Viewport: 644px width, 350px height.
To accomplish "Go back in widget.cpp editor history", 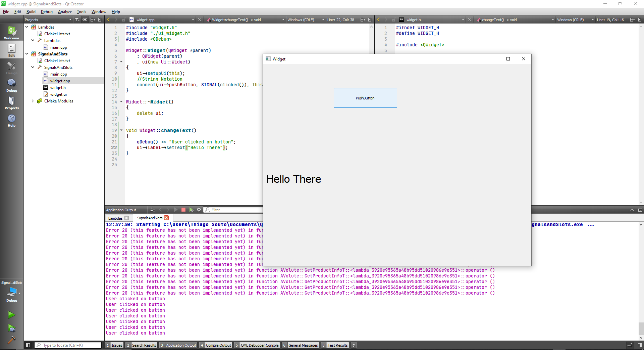I will click(108, 20).
